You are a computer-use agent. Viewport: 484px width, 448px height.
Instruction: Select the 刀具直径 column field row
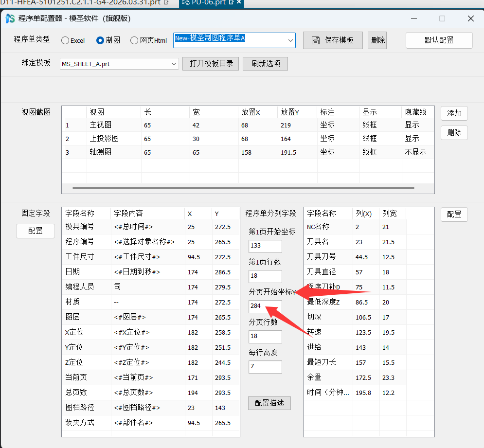369,272
